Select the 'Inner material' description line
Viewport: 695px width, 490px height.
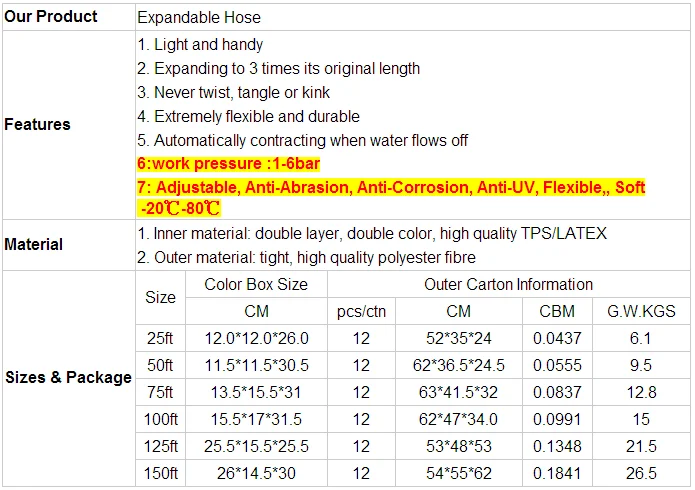pos(372,233)
